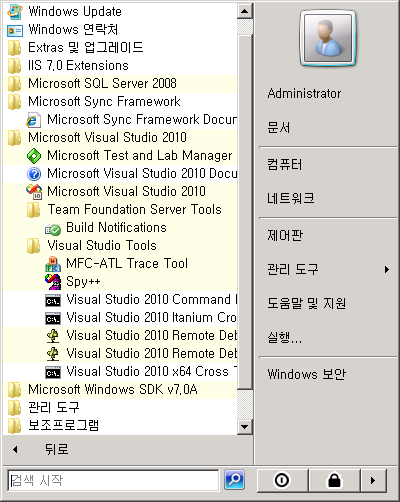The width and height of the screenshot is (400, 502).
Task: Click the Administrator user account picture
Action: [x=328, y=38]
